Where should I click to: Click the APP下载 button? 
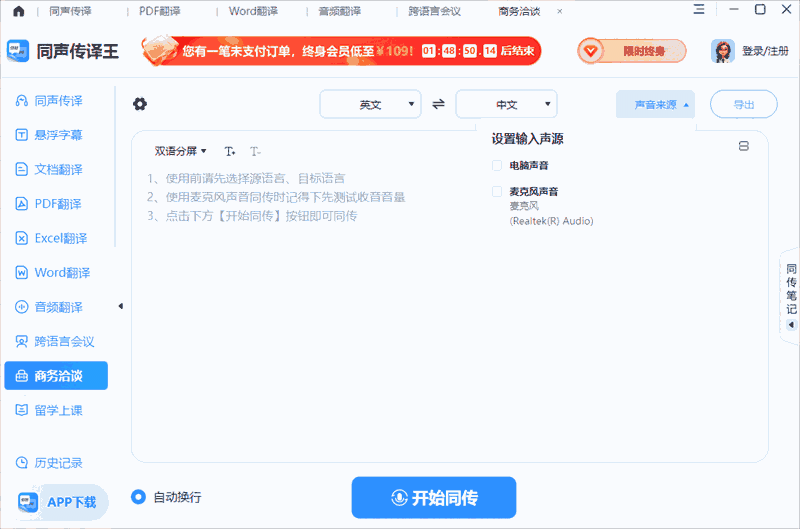pyautogui.click(x=62, y=502)
